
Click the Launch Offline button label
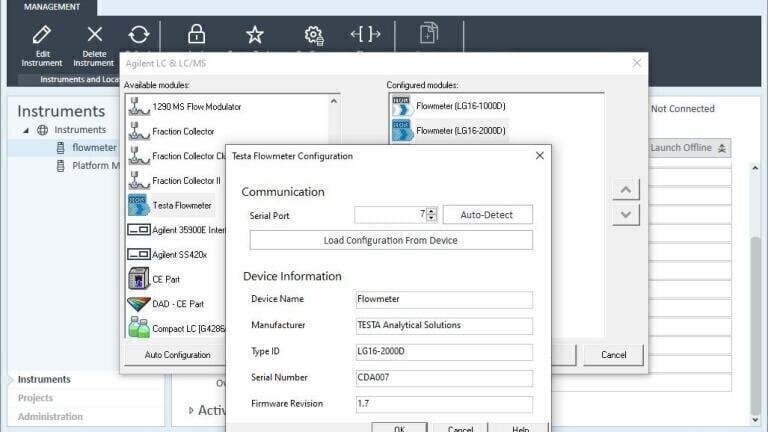681,148
